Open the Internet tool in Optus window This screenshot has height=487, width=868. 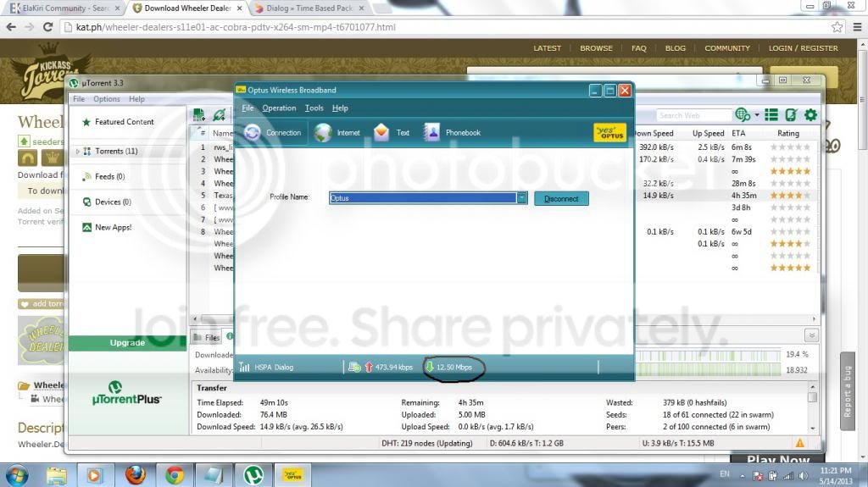pos(337,133)
